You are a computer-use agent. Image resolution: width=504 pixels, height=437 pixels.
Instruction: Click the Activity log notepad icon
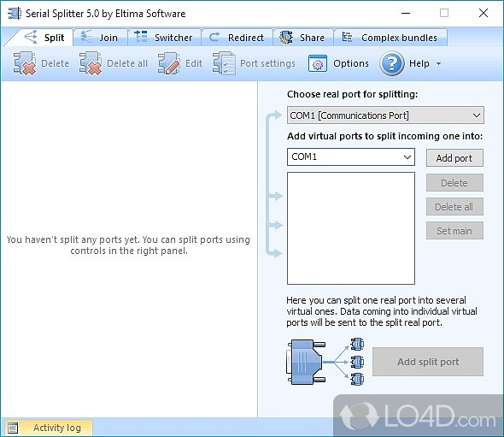(x=13, y=428)
